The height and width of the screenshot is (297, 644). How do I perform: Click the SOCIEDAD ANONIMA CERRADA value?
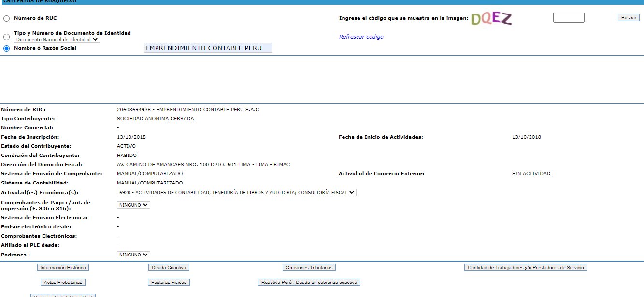(155, 119)
